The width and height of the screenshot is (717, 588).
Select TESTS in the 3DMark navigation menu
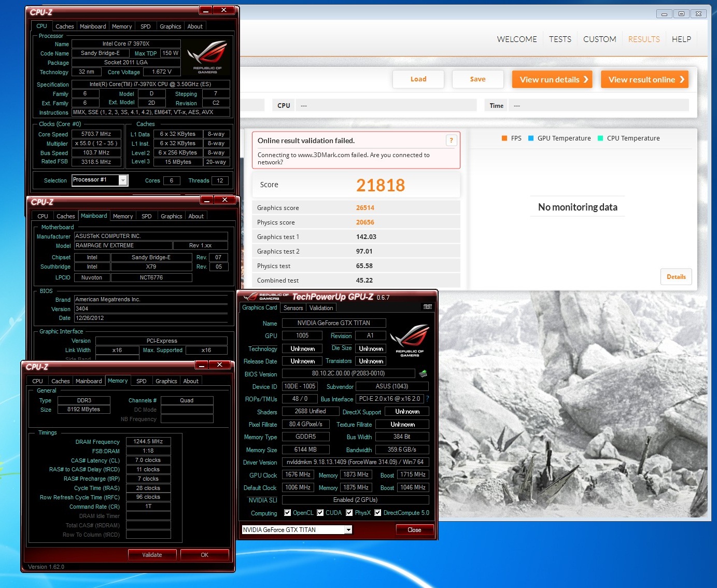(560, 39)
